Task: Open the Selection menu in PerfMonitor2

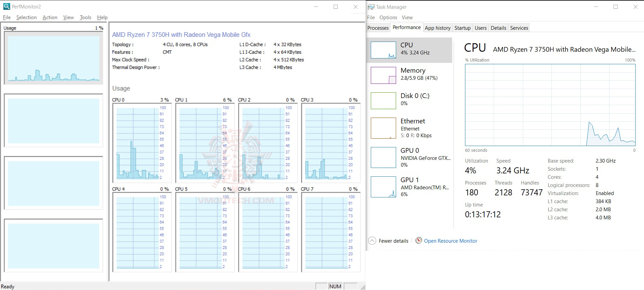Action: tap(26, 18)
